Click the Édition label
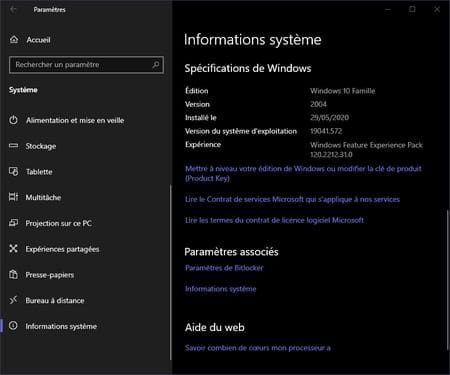This screenshot has width=450, height=375. point(197,91)
